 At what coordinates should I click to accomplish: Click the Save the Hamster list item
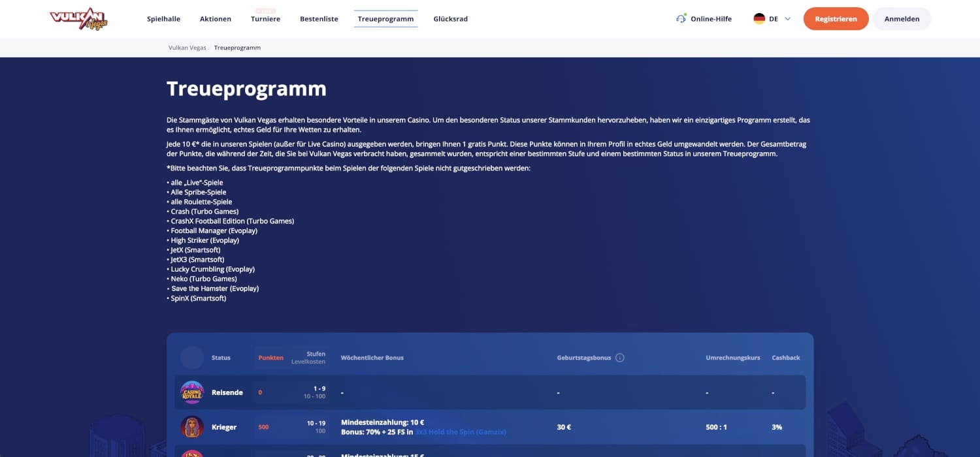tap(213, 289)
